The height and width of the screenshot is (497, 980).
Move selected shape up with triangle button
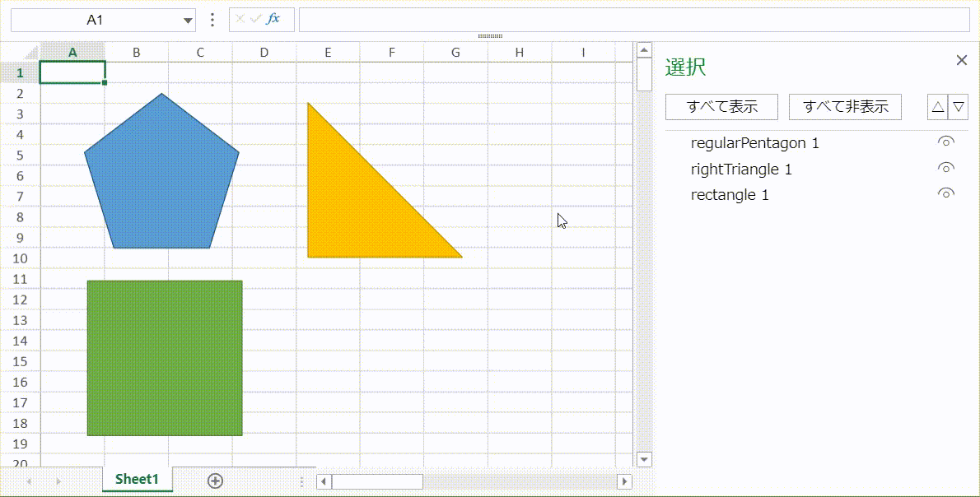937,107
